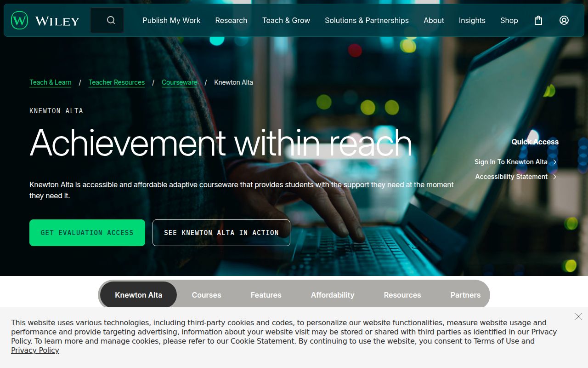Switch to the Courses tab
This screenshot has height=368, width=588.
(x=206, y=295)
